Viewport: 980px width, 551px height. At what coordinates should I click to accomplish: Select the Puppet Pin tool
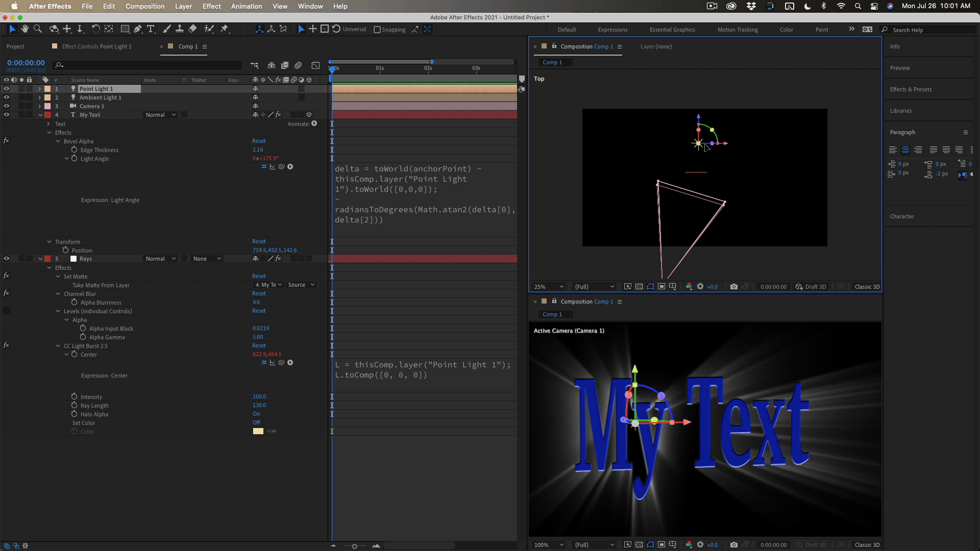[224, 29]
